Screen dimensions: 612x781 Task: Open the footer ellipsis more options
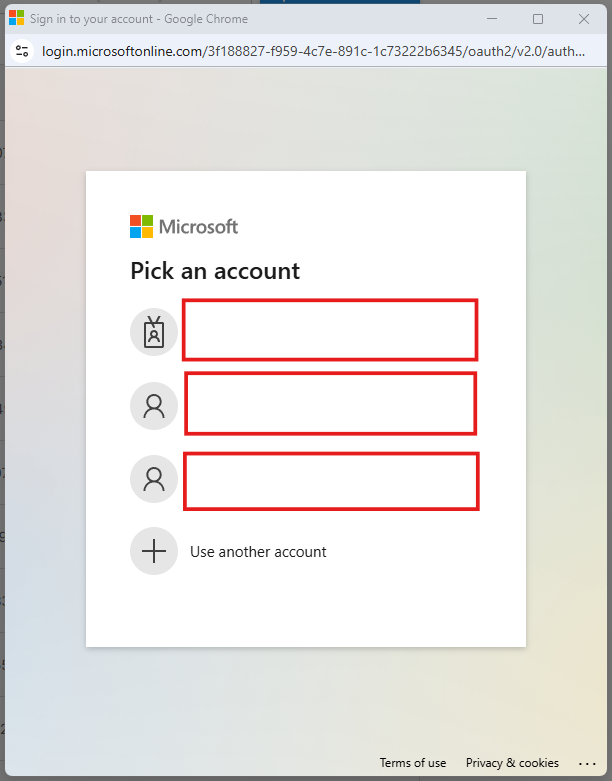tap(587, 763)
